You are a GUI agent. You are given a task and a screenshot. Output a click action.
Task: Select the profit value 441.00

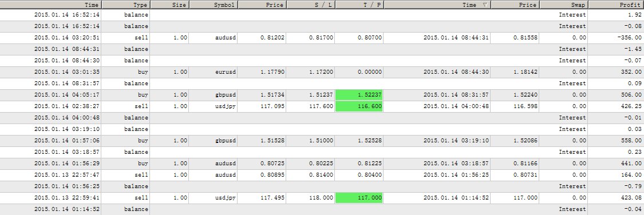pos(631,164)
